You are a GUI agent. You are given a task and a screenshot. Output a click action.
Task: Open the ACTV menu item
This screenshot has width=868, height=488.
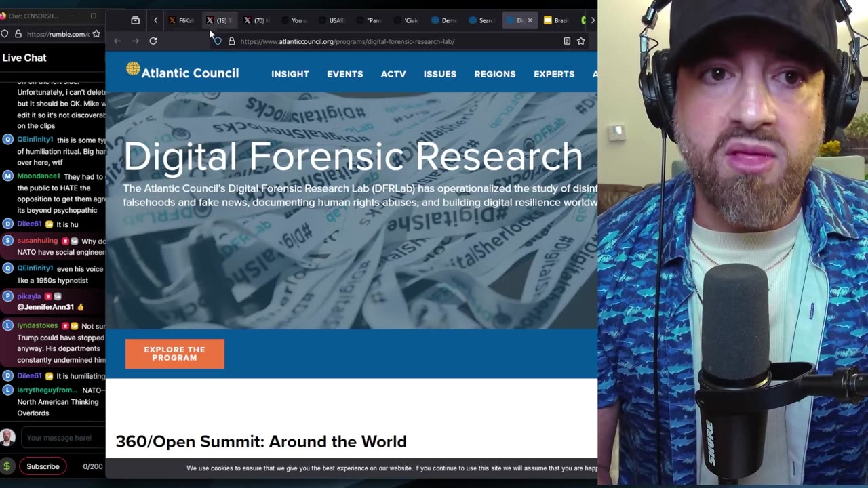click(393, 74)
